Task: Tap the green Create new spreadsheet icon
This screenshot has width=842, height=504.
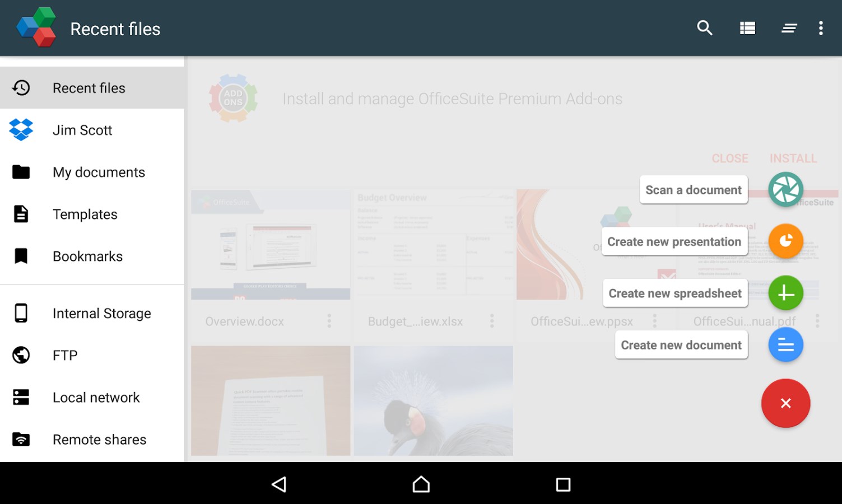Action: (785, 292)
